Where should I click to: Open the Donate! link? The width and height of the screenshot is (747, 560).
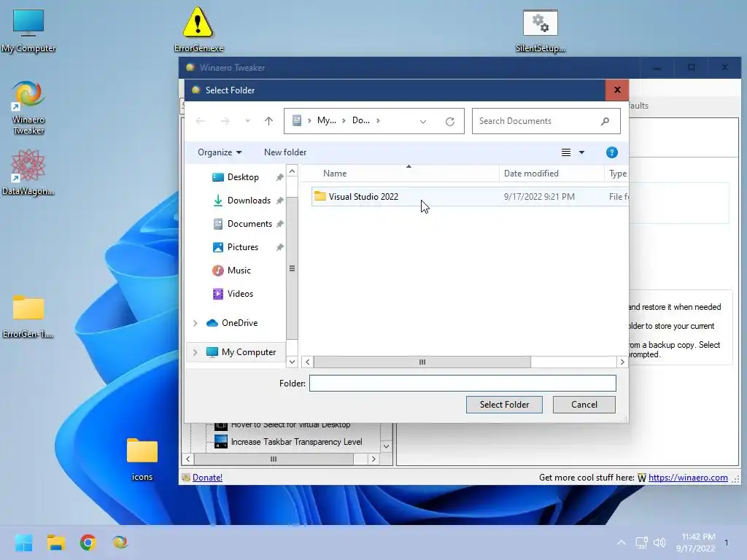pos(207,477)
